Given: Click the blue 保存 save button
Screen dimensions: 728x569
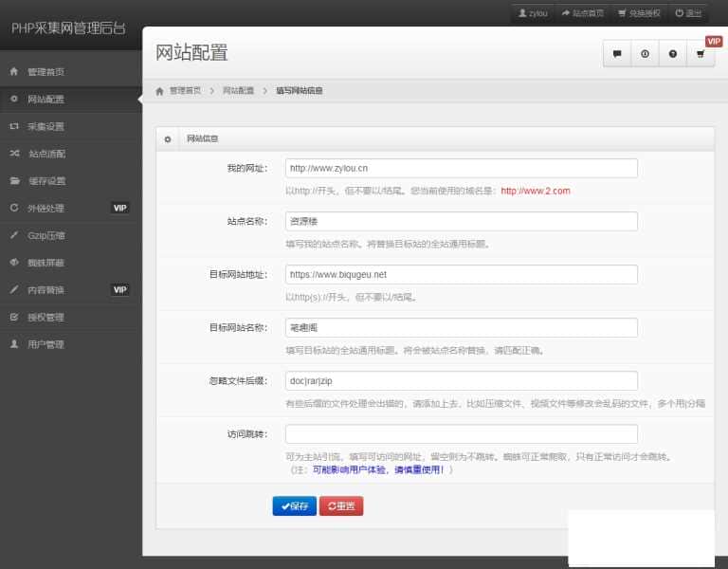Looking at the screenshot, I should coord(295,505).
